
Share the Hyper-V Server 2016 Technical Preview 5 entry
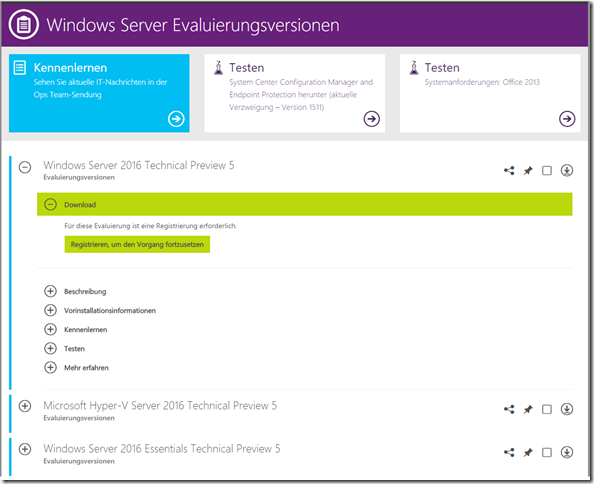(509, 409)
